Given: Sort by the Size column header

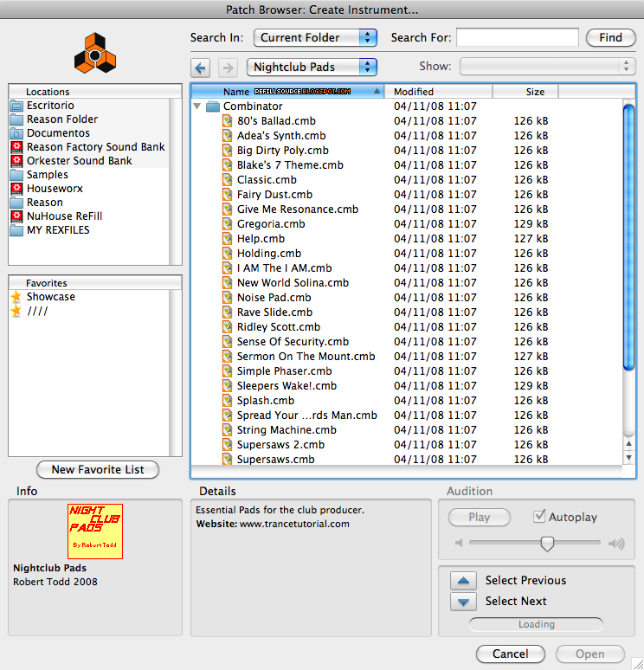Looking at the screenshot, I should pyautogui.click(x=525, y=92).
